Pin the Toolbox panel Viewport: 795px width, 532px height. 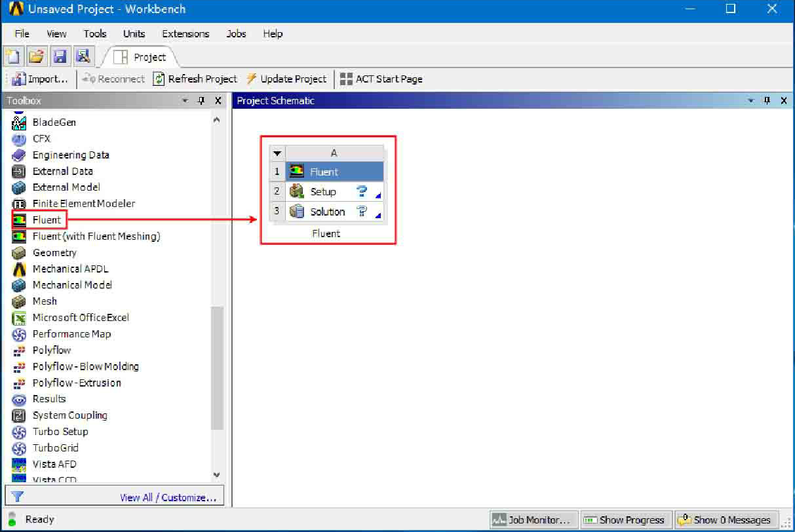click(x=202, y=101)
